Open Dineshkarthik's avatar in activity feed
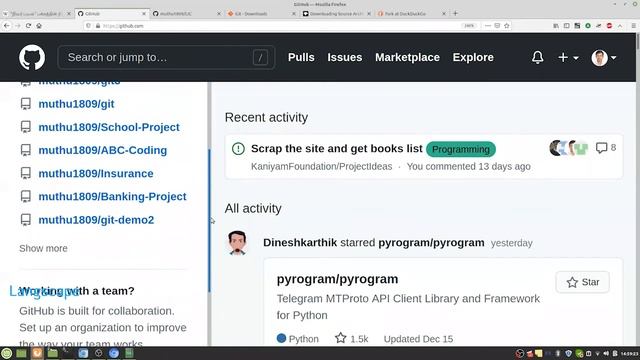The height and width of the screenshot is (360, 640). click(x=238, y=243)
